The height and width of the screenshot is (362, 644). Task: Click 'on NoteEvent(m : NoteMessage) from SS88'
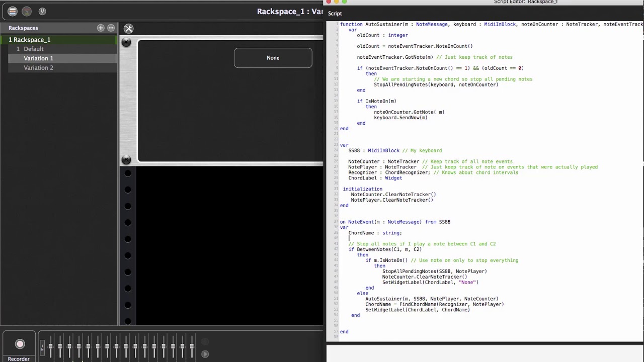coord(395,222)
